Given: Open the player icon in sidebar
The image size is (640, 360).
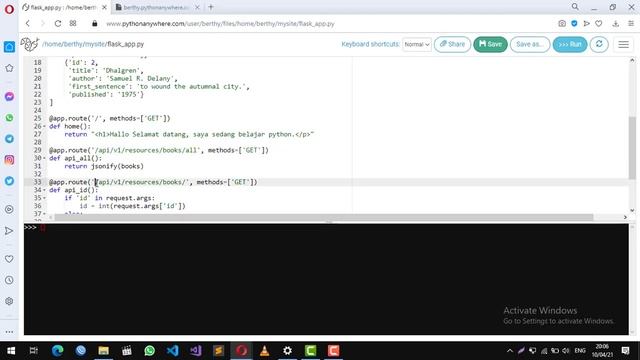Looking at the screenshot, I should tap(9, 209).
